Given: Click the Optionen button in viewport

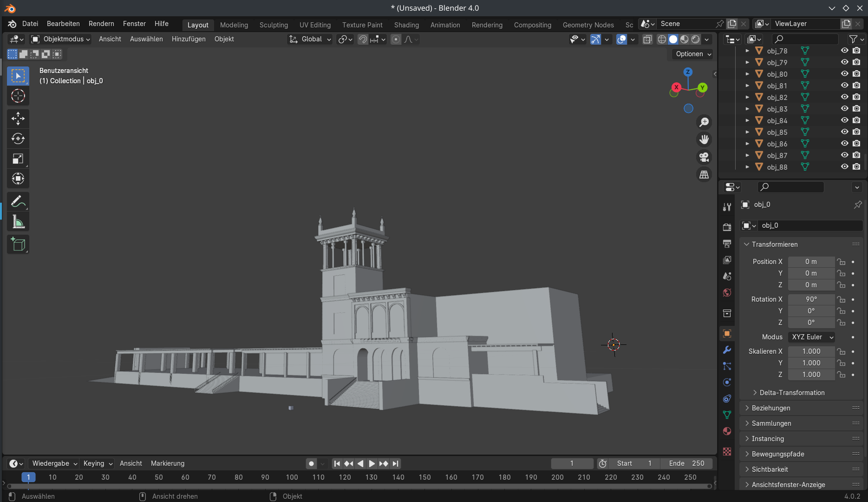Looking at the screenshot, I should click(x=692, y=54).
